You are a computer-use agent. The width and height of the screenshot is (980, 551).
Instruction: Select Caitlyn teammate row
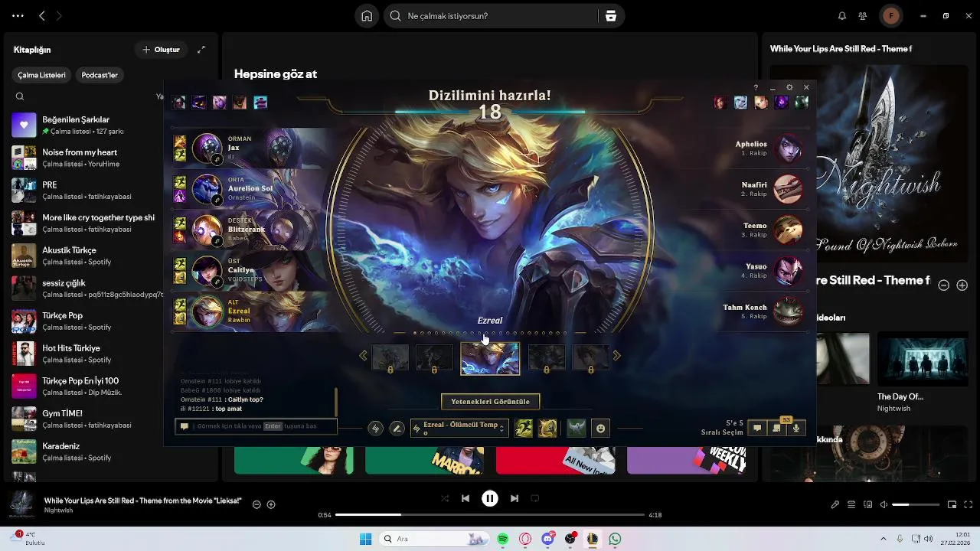pos(251,270)
